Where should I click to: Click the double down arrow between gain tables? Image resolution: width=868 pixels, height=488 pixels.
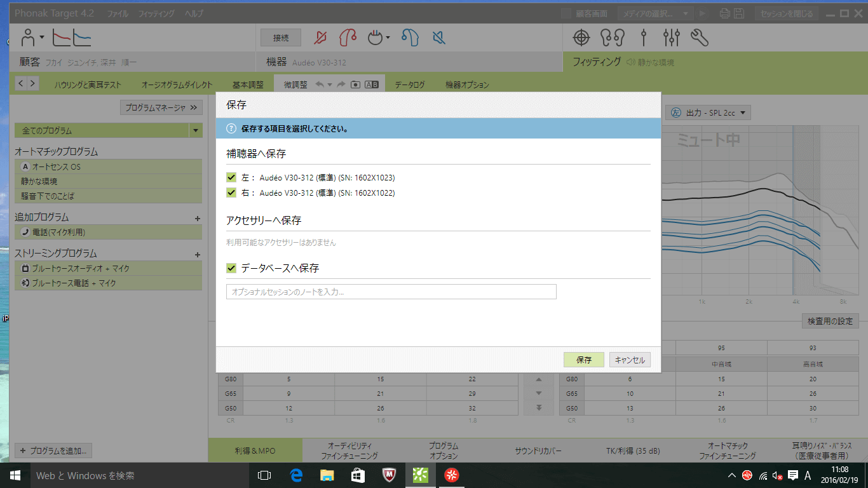539,408
